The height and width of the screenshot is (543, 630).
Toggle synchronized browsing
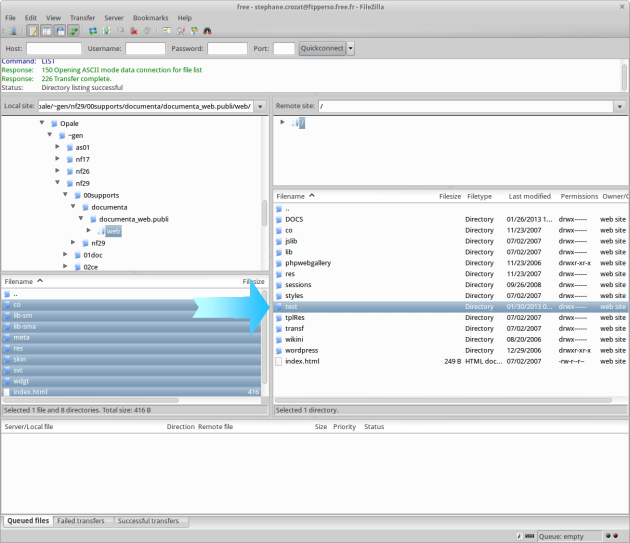pyautogui.click(x=194, y=31)
